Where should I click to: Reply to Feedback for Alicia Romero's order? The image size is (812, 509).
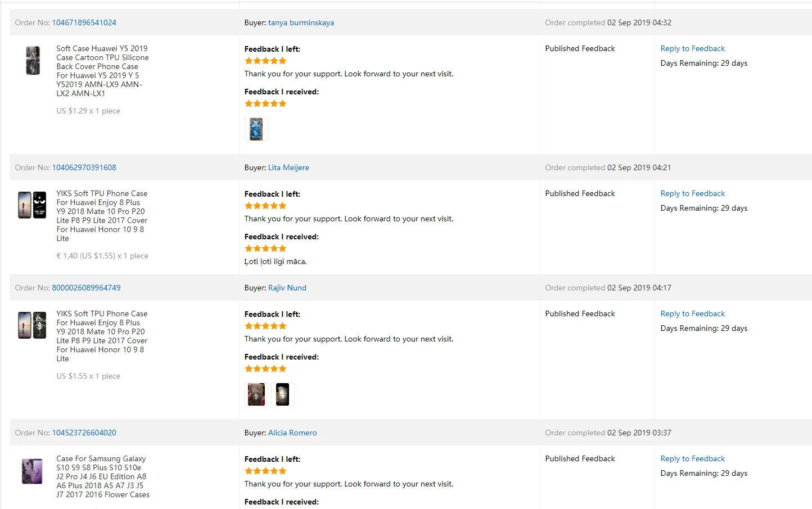[693, 458]
